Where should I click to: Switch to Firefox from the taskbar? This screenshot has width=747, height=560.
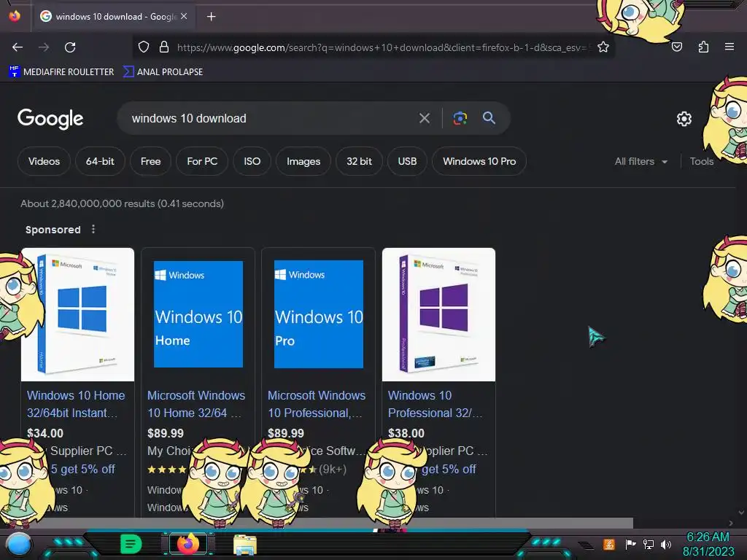[x=187, y=544]
